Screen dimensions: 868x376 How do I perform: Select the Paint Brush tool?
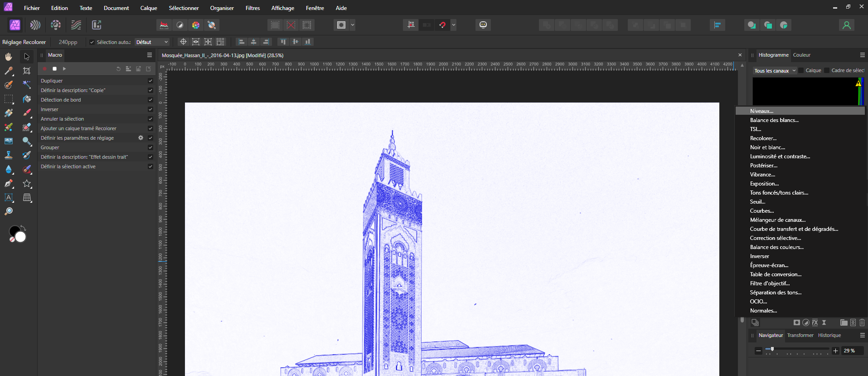[27, 113]
